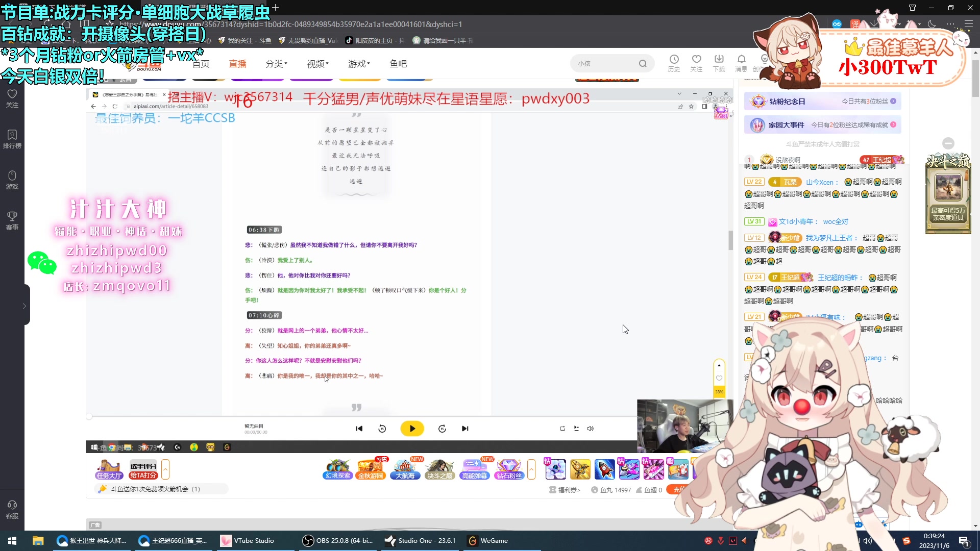
Task: Go to the 首页 navigation tab
Action: point(201,64)
